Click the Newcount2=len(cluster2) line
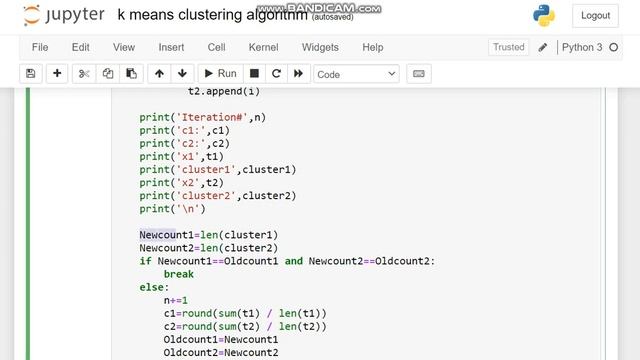Screen dimensions: 640x360 (x=209, y=248)
